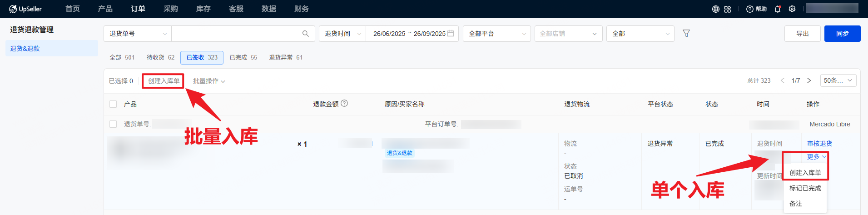Viewport: 868px width, 215px height.
Task: Switch to the 待收货 tab
Action: 160,58
